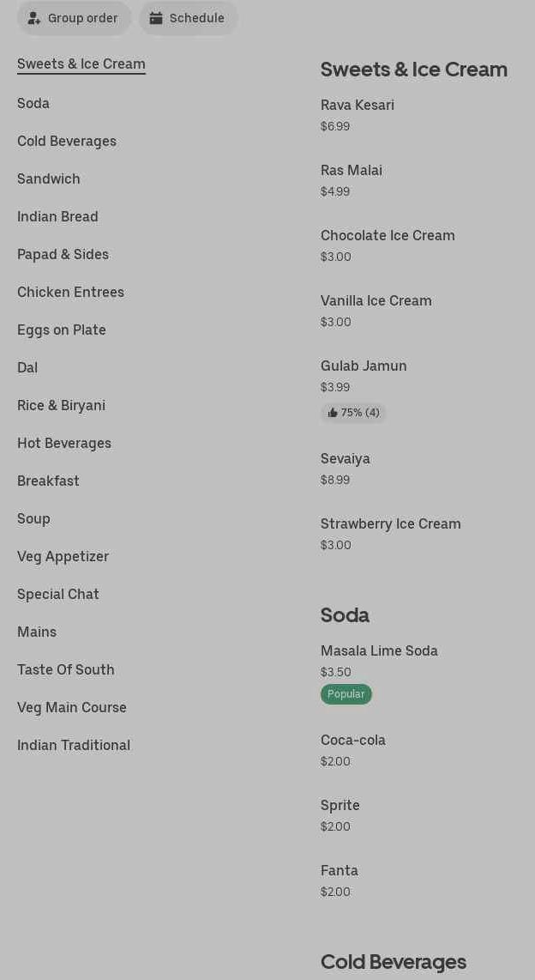Open the Gulab Jamun item details
This screenshot has width=535, height=980.
tap(364, 366)
